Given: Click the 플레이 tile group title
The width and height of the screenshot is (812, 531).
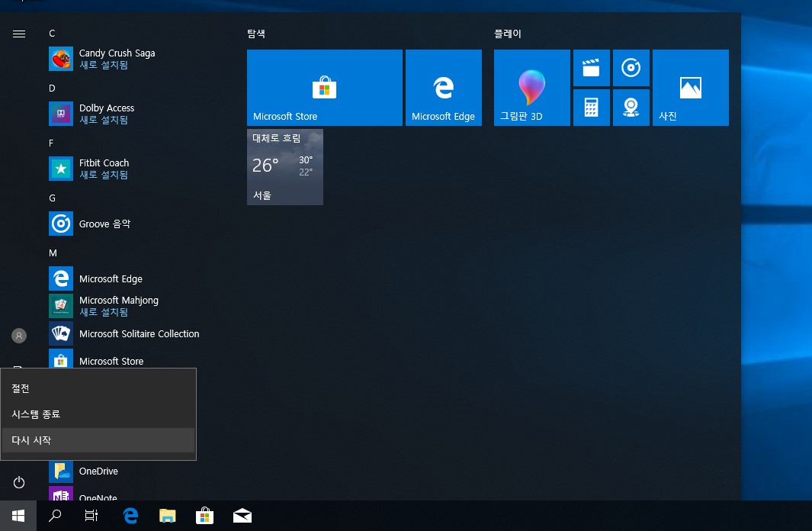Looking at the screenshot, I should click(508, 34).
